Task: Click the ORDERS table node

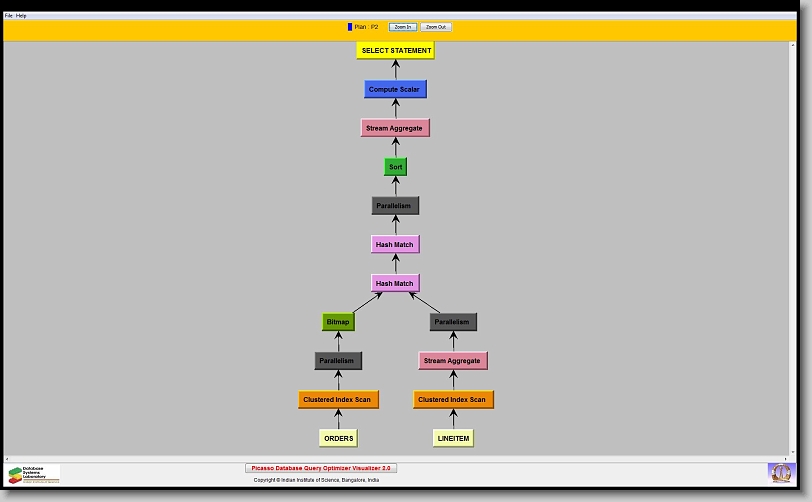Action: click(x=338, y=438)
